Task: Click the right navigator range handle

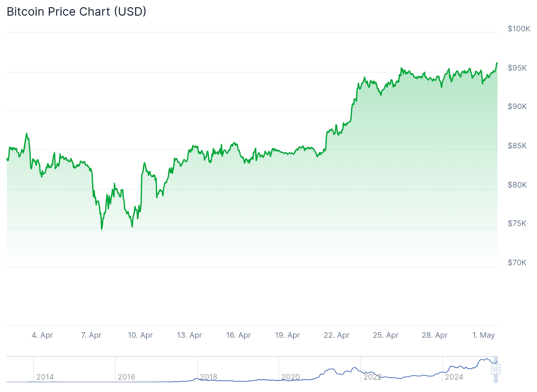Action: (498, 369)
